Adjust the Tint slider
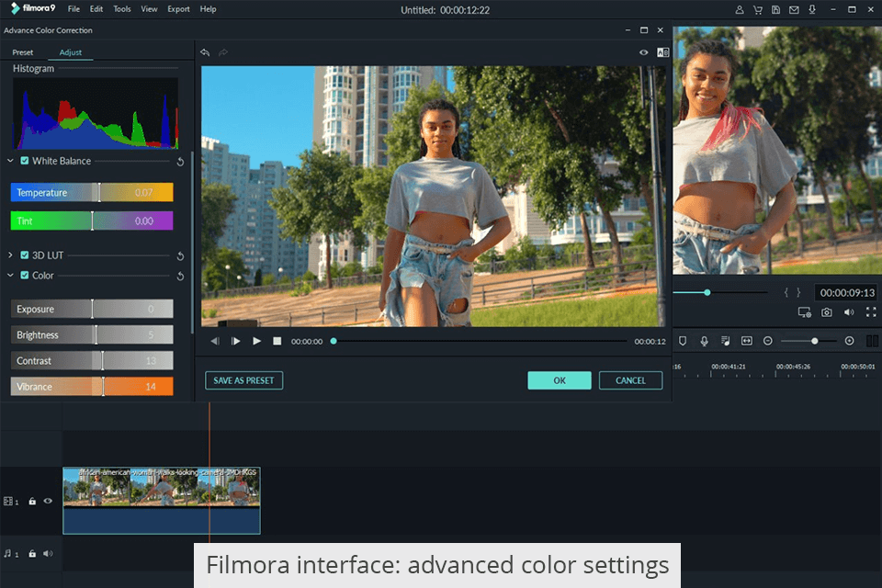882x588 pixels. (x=92, y=220)
